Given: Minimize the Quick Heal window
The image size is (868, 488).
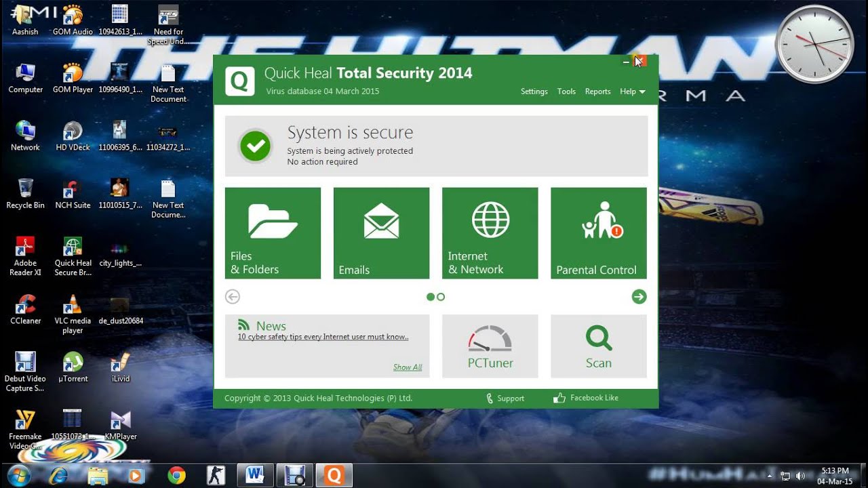Looking at the screenshot, I should click(626, 62).
